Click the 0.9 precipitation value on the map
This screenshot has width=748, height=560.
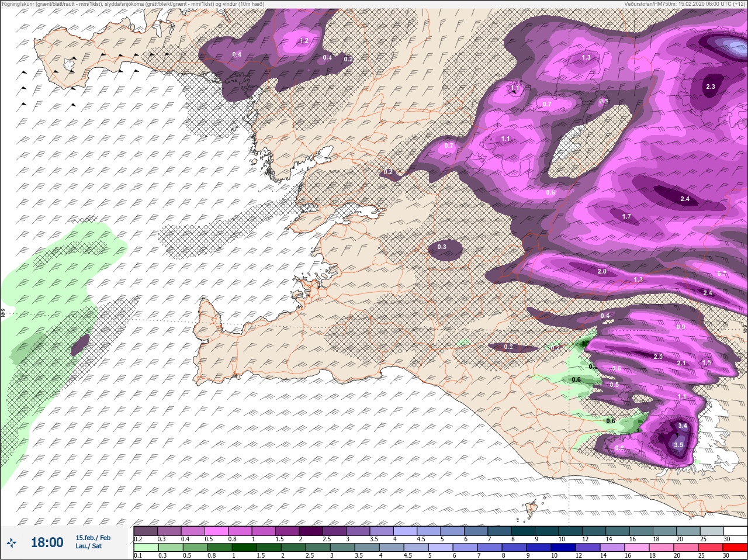(x=681, y=327)
